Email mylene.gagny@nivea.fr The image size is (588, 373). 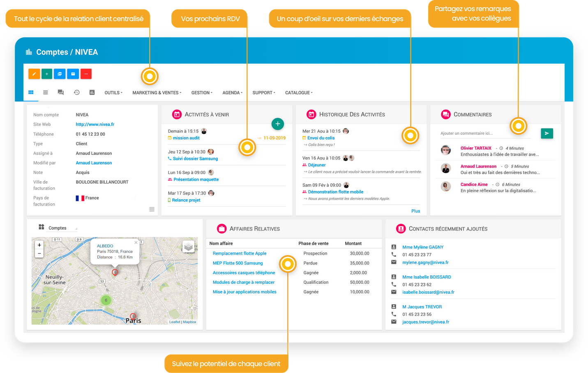pyautogui.click(x=425, y=262)
